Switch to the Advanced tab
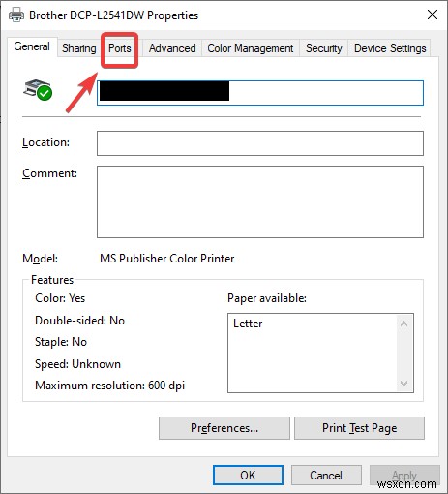448x494 pixels. (172, 48)
